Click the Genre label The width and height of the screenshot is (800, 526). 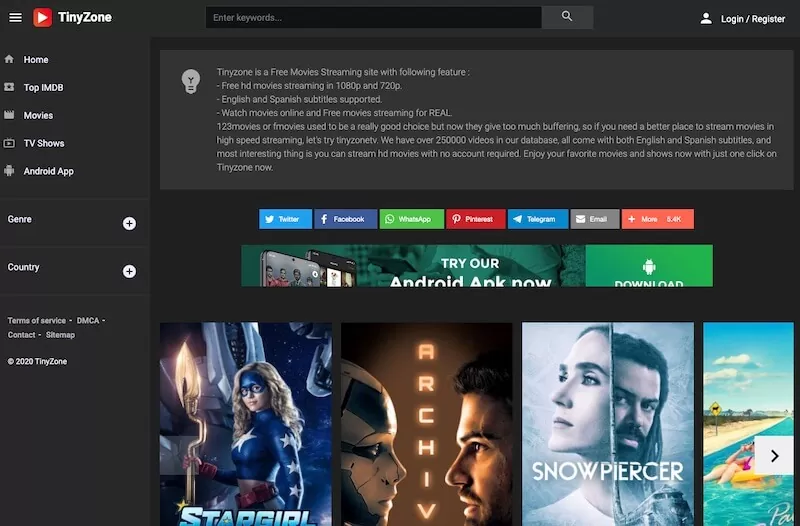pyautogui.click(x=19, y=219)
